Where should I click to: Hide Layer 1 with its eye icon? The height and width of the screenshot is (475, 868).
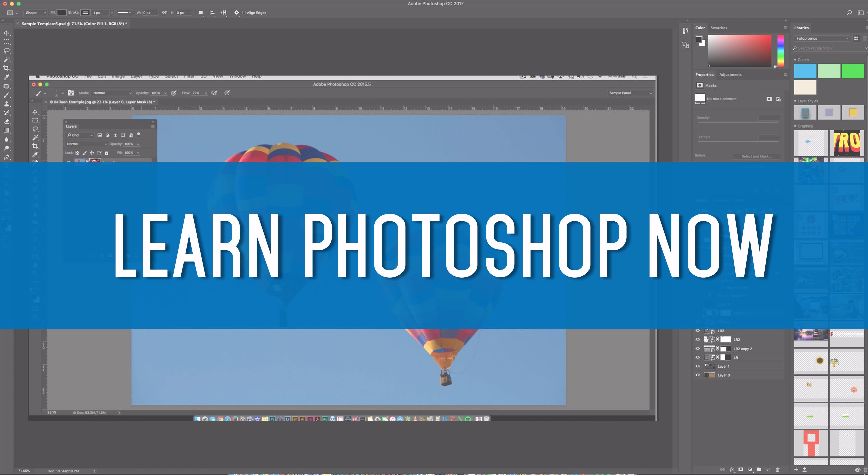tap(698, 366)
